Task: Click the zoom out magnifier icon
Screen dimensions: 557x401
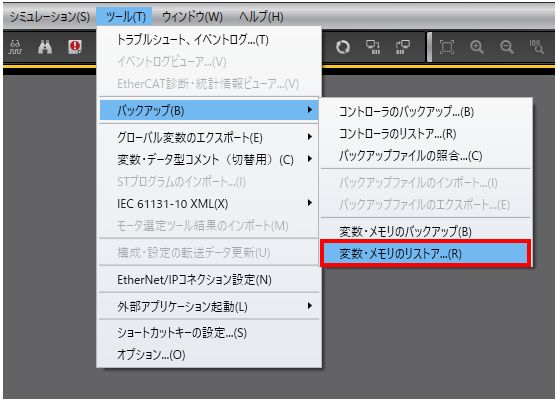Action: click(x=507, y=47)
